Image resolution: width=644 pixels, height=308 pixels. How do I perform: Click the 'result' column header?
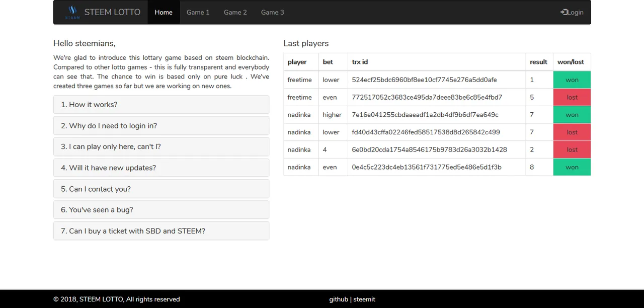pyautogui.click(x=538, y=62)
